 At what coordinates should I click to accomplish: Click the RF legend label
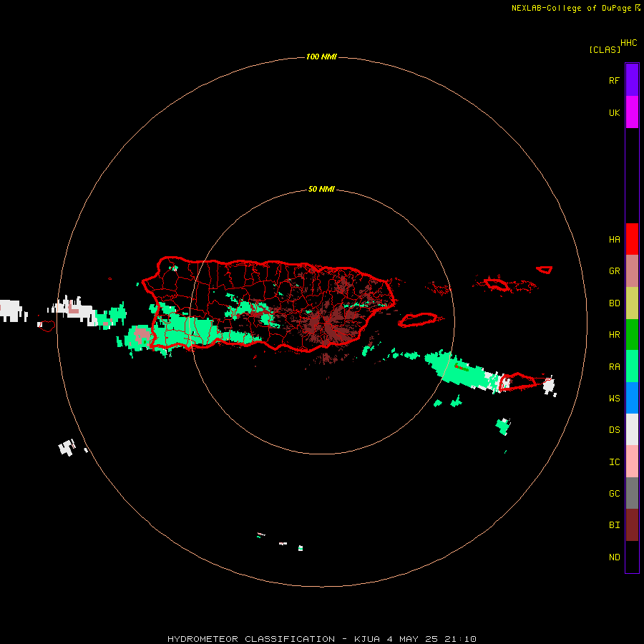pos(614,80)
